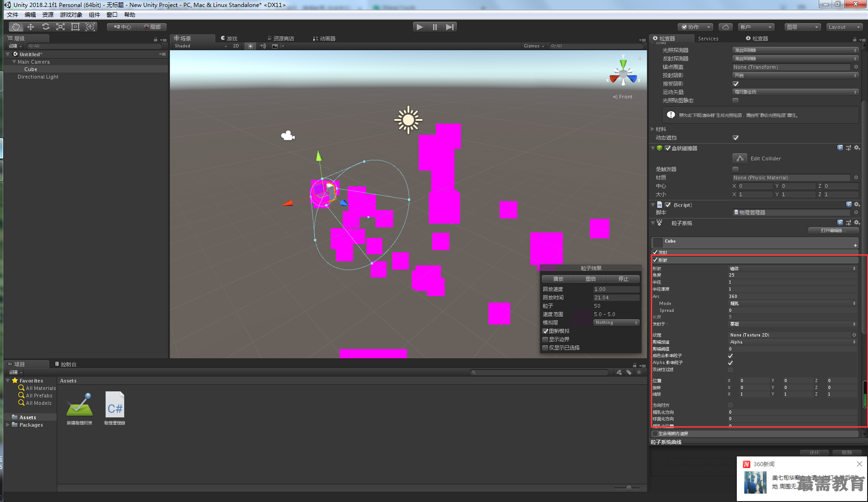Toggle the 显示边界 show bounds checkbox
Viewport: 868px width, 502px height.
pyautogui.click(x=545, y=339)
